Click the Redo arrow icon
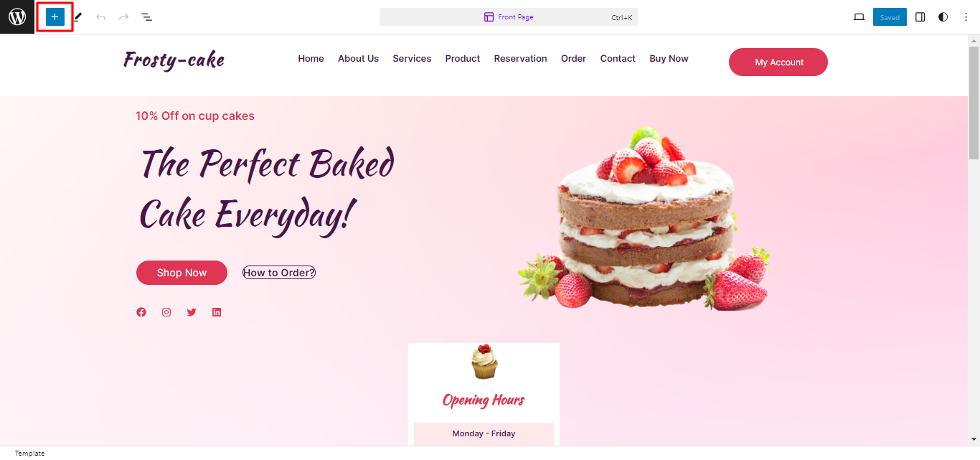This screenshot has width=980, height=460. 123,17
